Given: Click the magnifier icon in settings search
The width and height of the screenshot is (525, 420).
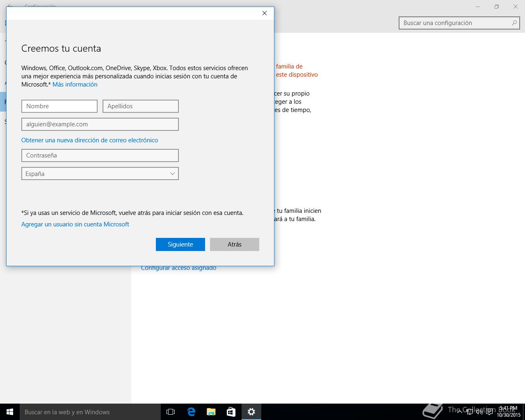Looking at the screenshot, I should [x=514, y=23].
